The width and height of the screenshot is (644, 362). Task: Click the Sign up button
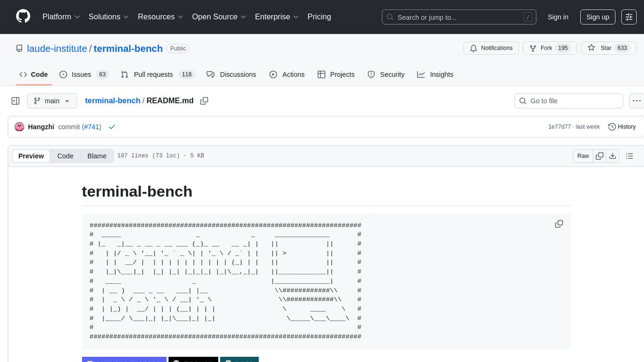click(x=598, y=17)
